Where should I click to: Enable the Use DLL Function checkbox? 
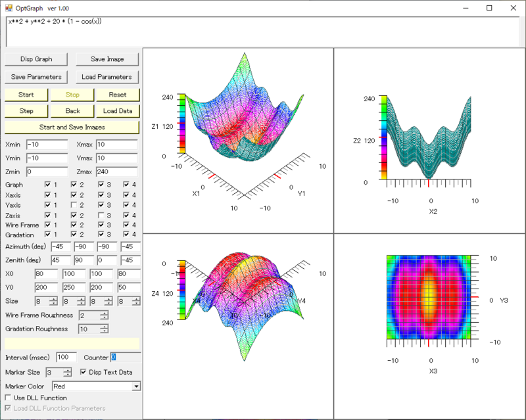click(8, 398)
